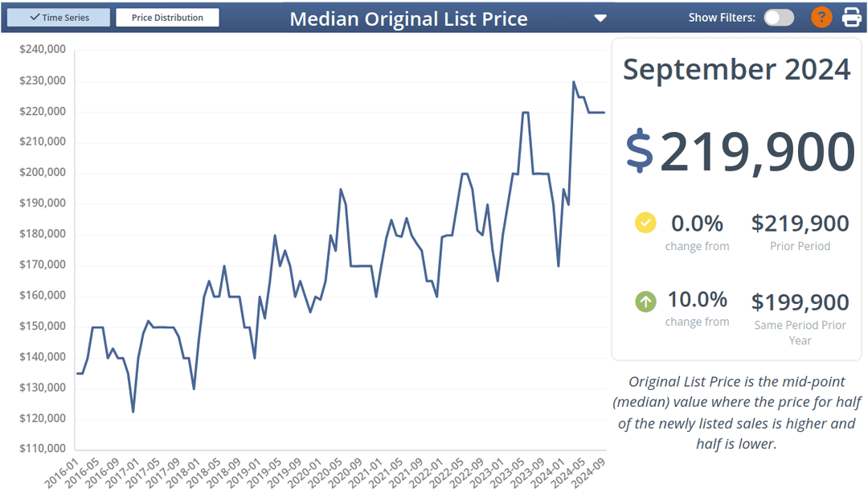868x501 pixels.
Task: Click the Median Original List Price title
Action: point(409,18)
